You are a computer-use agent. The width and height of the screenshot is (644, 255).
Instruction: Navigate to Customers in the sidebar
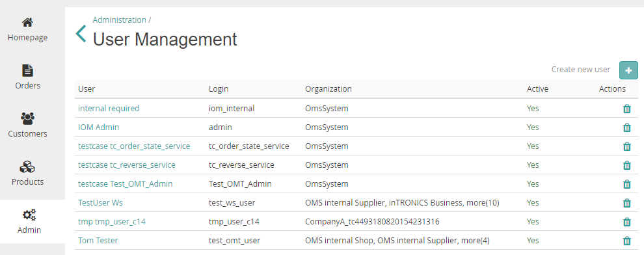tap(27, 126)
